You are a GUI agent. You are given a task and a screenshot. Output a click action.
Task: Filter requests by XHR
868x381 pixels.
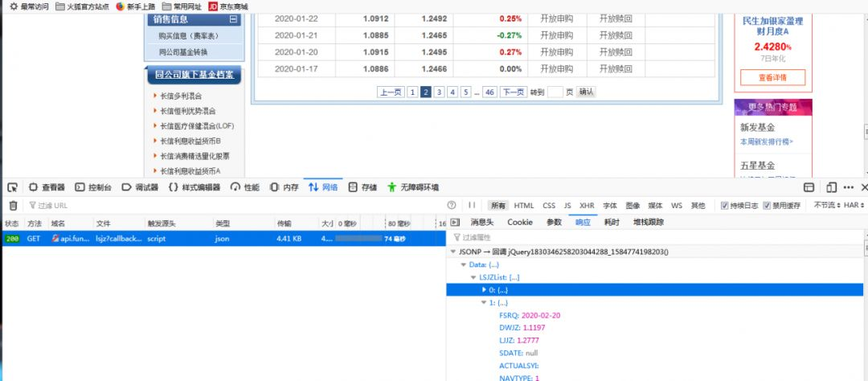(587, 206)
